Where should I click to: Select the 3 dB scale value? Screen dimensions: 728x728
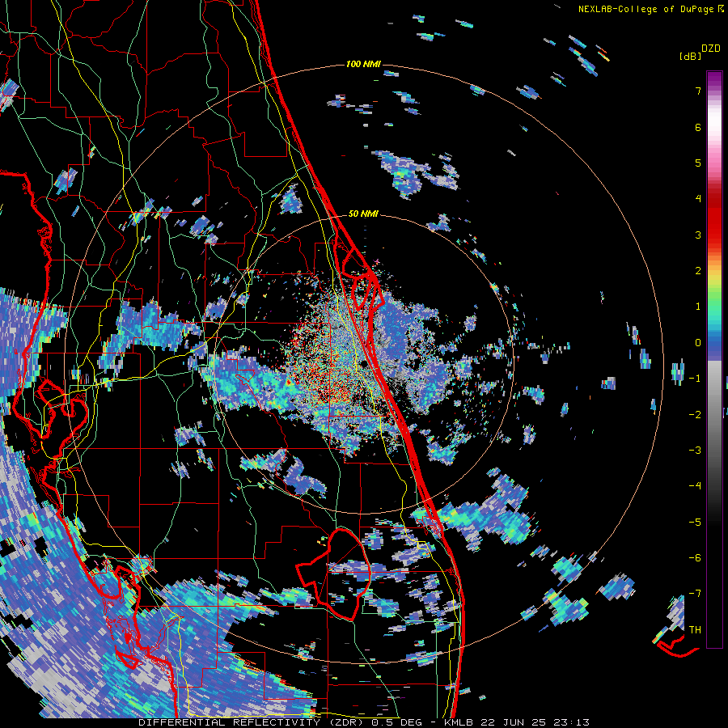(x=698, y=235)
